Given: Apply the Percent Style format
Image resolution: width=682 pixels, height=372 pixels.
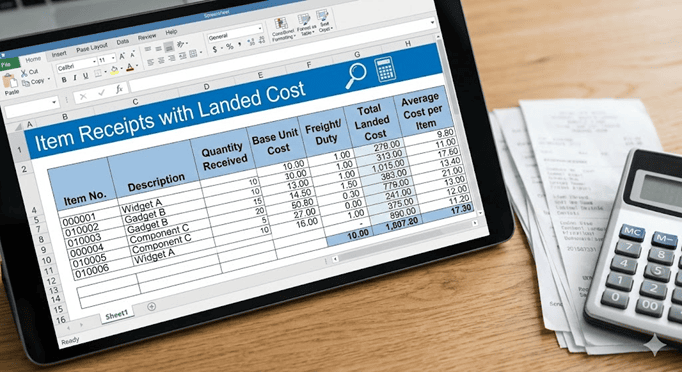Looking at the screenshot, I should [x=230, y=47].
